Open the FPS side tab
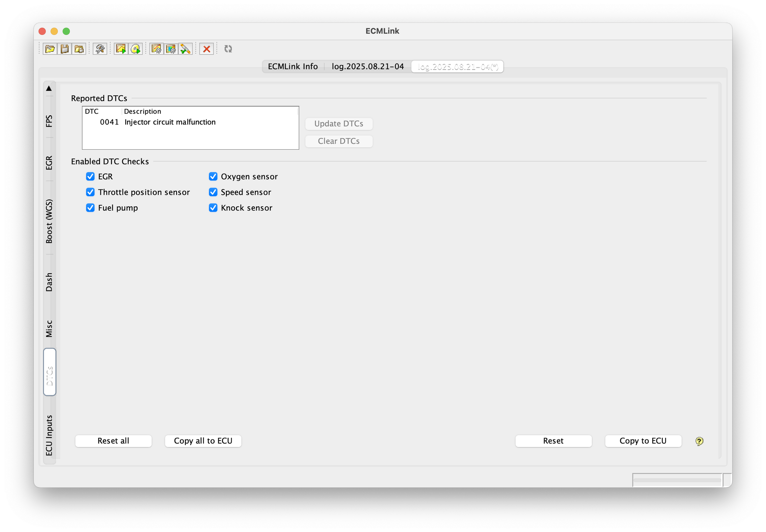 coord(49,121)
